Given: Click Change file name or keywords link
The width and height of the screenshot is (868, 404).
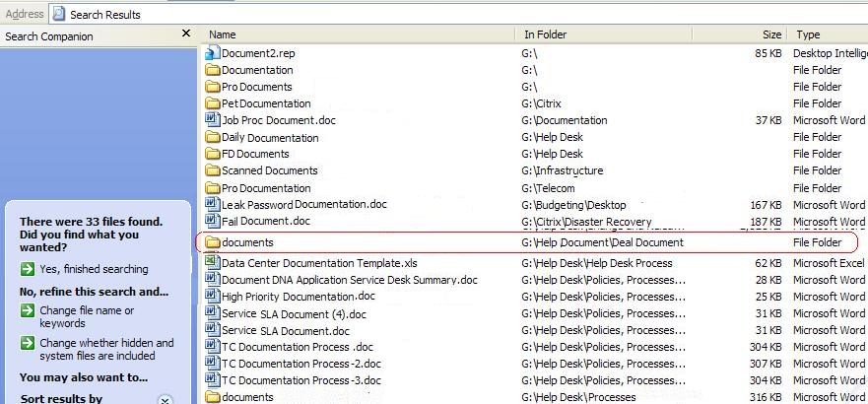Looking at the screenshot, I should click(87, 317).
